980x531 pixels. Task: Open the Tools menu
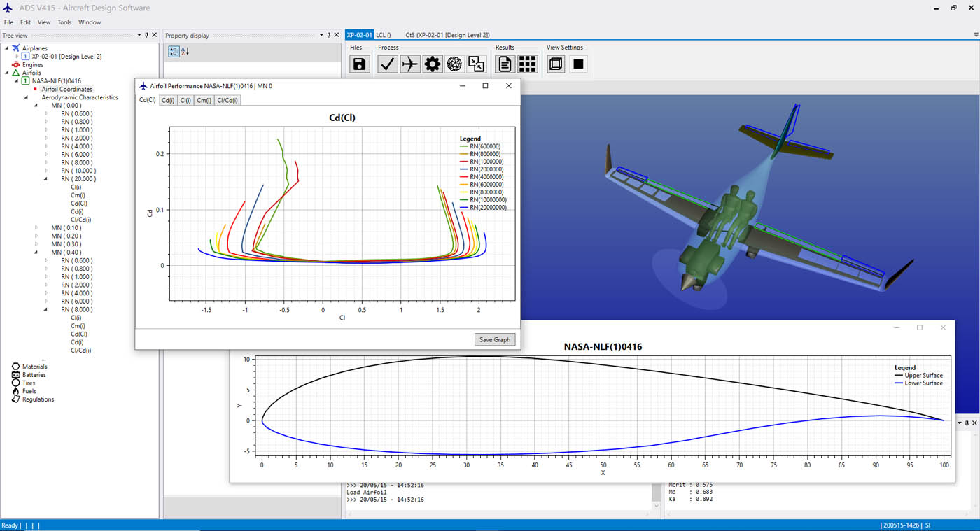64,22
